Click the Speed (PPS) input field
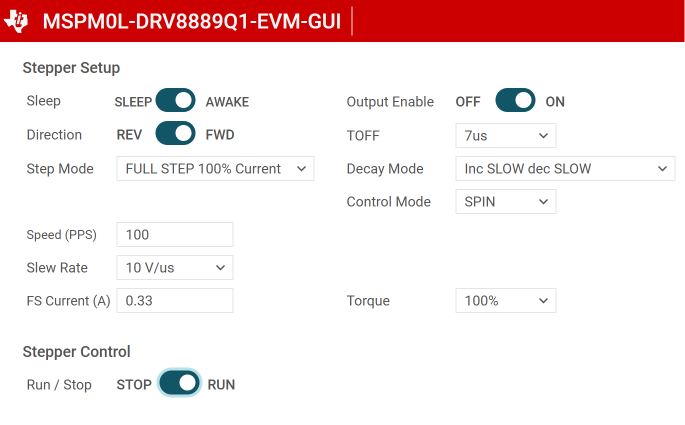Image resolution: width=685 pixels, height=425 pixels. (x=175, y=235)
